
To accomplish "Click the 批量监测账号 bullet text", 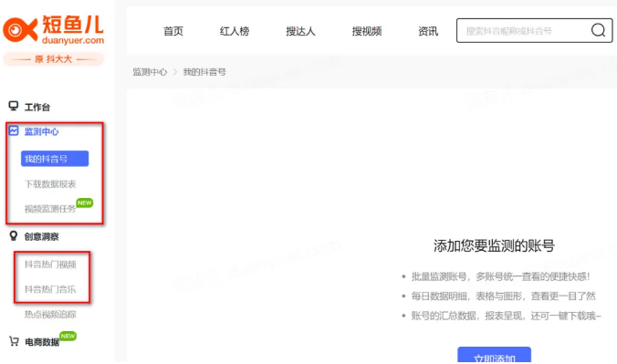I will point(500,276).
